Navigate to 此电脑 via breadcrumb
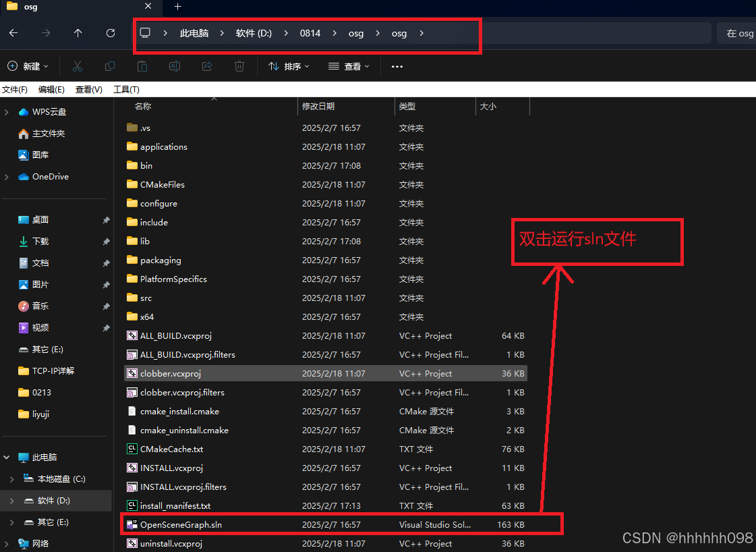Image resolution: width=756 pixels, height=552 pixels. (194, 32)
